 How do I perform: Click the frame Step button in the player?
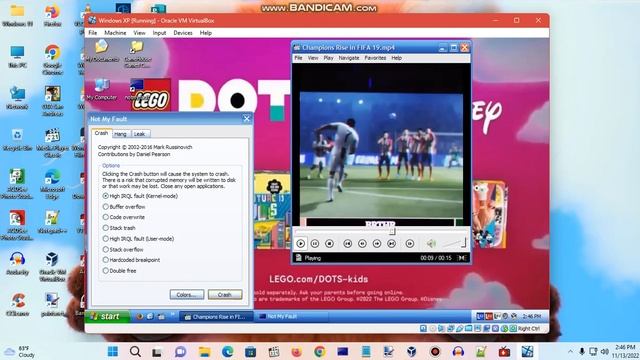[x=409, y=244]
